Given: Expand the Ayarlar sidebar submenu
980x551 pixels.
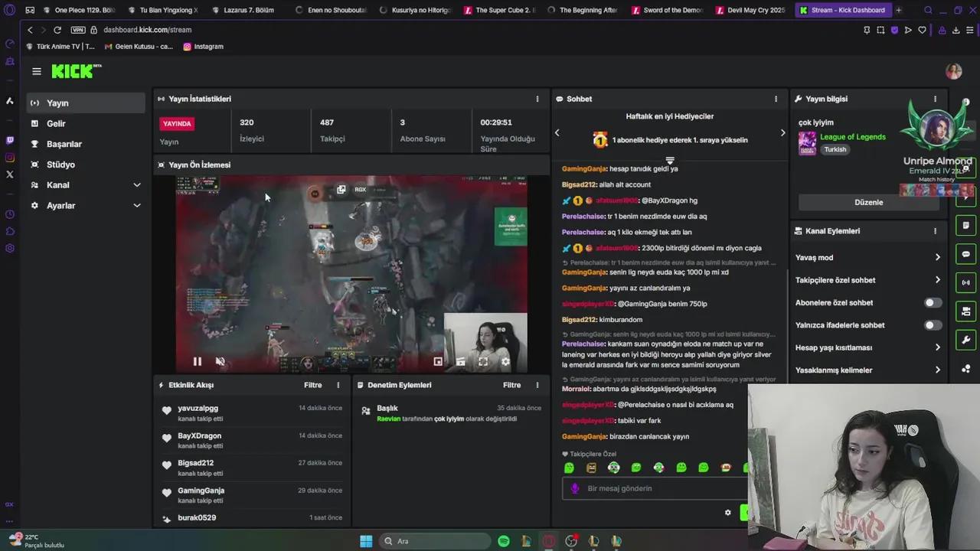Looking at the screenshot, I should [137, 205].
